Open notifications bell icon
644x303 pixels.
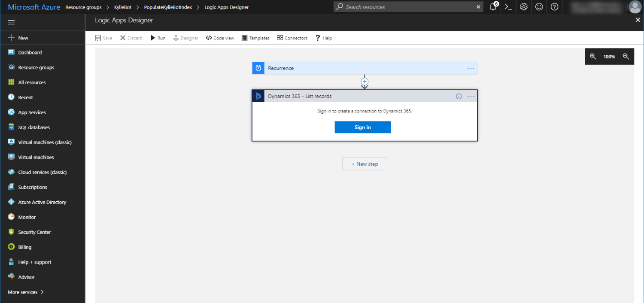click(x=493, y=7)
